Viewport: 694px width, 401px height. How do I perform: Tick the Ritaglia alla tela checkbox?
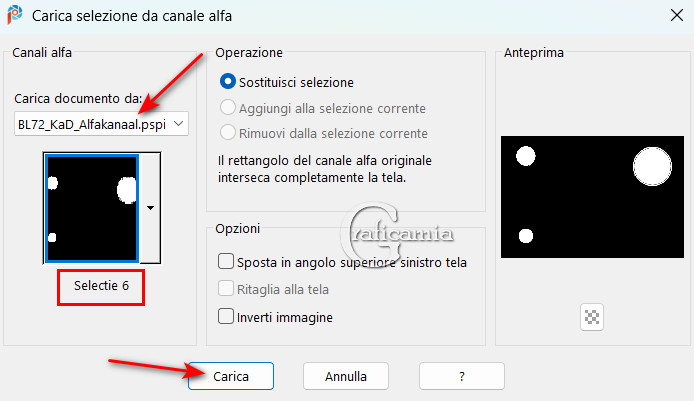coord(226,290)
